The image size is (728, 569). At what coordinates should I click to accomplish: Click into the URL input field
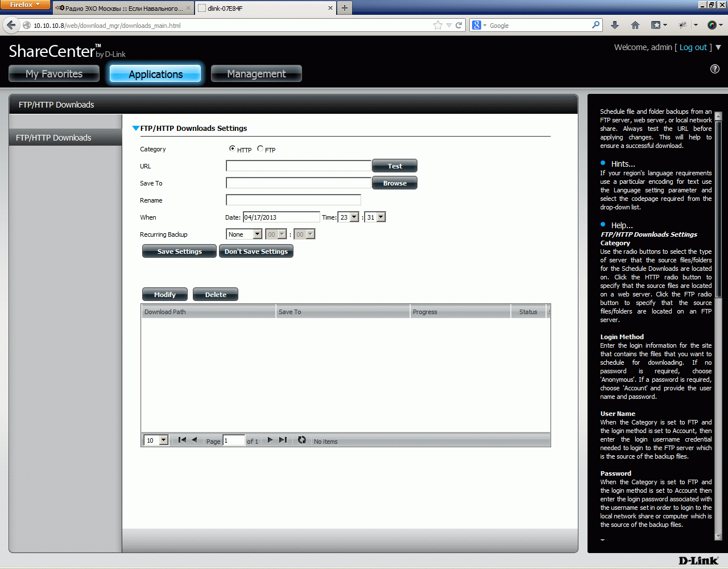coord(299,166)
